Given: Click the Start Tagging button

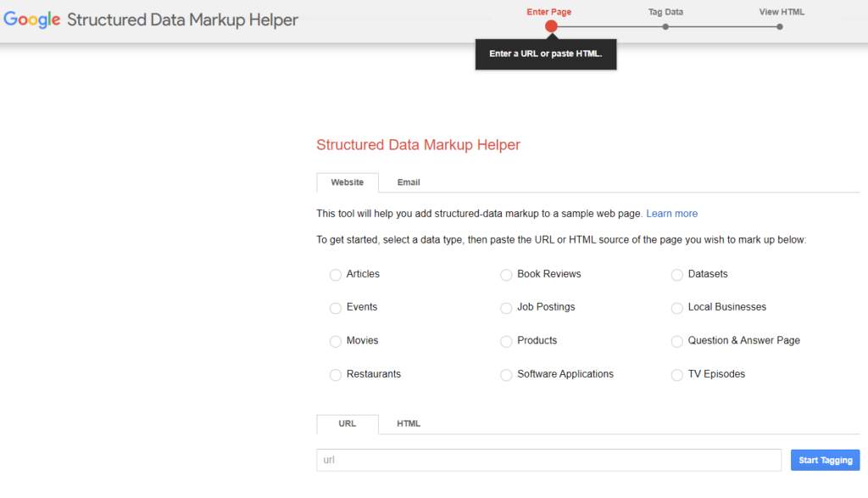Looking at the screenshot, I should click(825, 460).
